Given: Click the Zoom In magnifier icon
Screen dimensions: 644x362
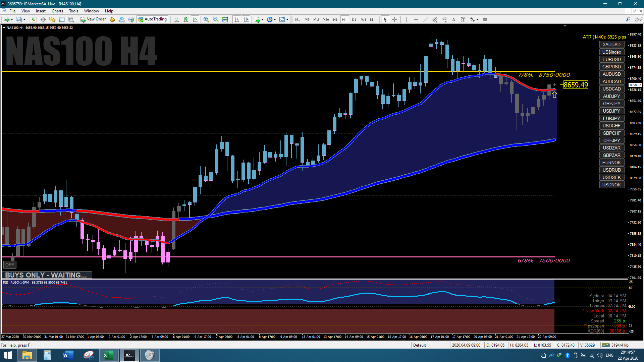Looking at the screenshot, I should click(x=206, y=19).
